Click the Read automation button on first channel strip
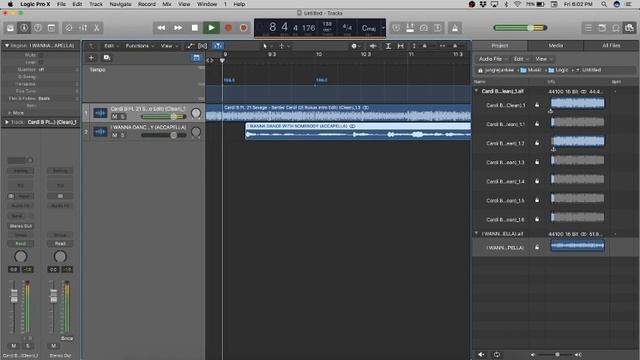Viewport: 640px width, 360px height. [x=21, y=244]
